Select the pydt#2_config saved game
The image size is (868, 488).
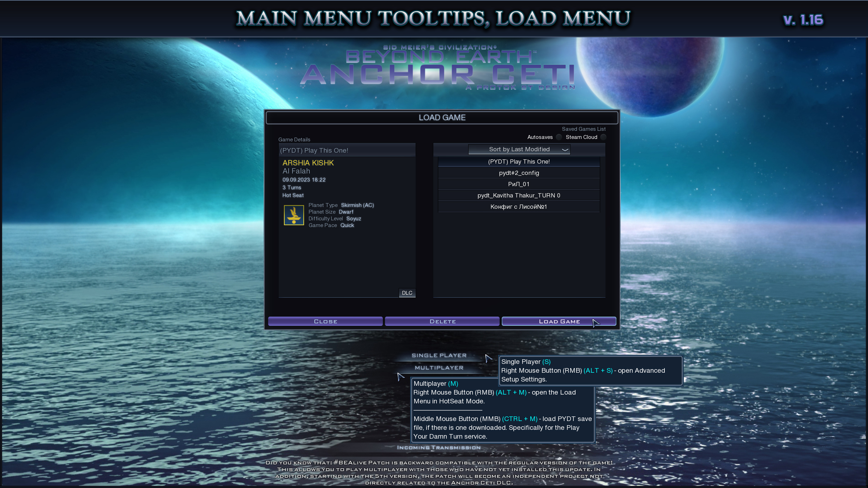click(519, 173)
